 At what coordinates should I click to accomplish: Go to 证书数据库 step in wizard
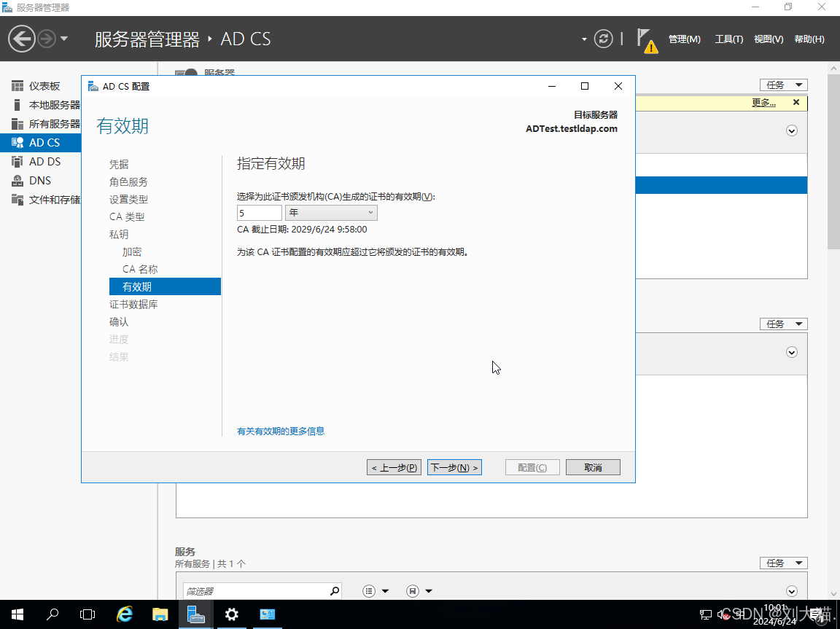coord(133,304)
